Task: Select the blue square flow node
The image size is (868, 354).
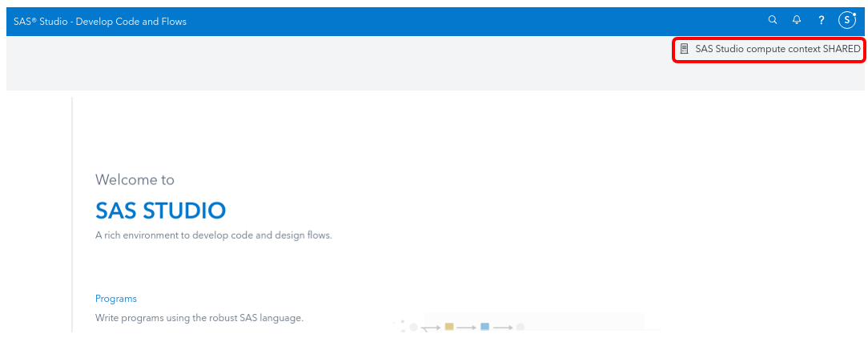Action: tap(485, 327)
